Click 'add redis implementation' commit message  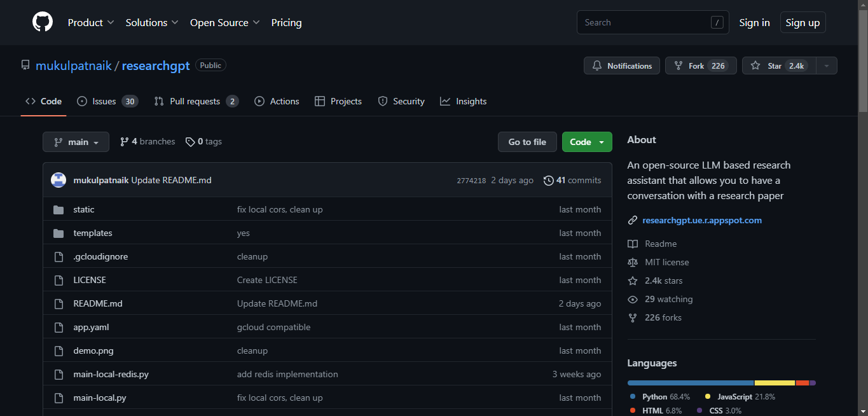tap(287, 374)
